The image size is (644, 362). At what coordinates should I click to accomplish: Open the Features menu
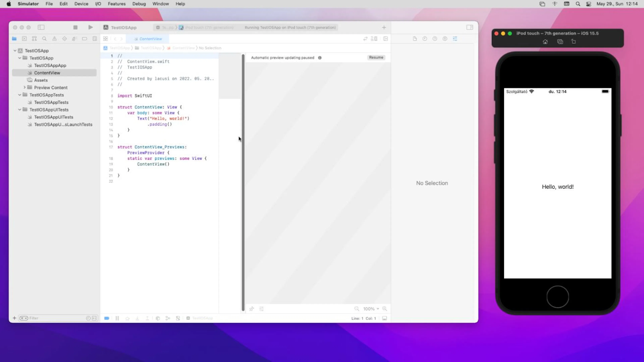(117, 4)
